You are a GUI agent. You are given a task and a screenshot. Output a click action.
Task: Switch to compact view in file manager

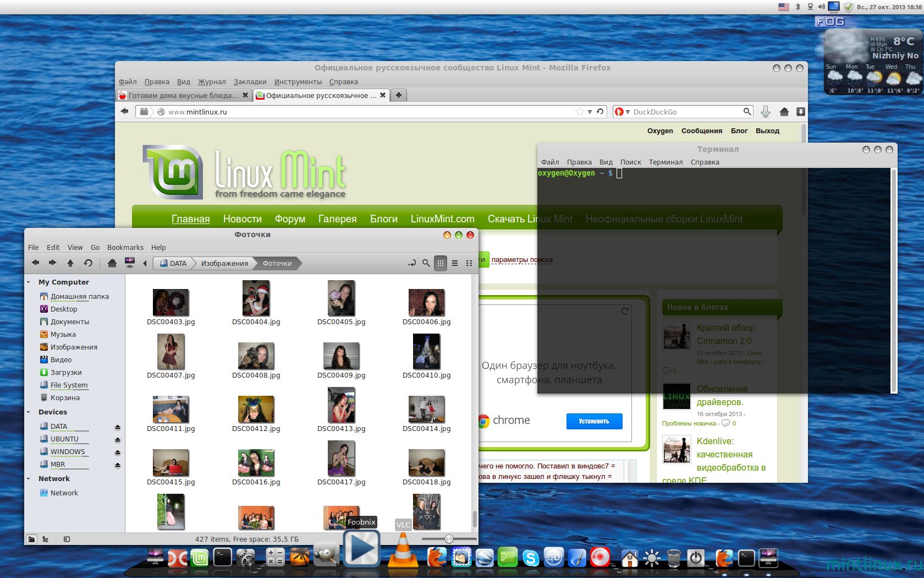(469, 263)
